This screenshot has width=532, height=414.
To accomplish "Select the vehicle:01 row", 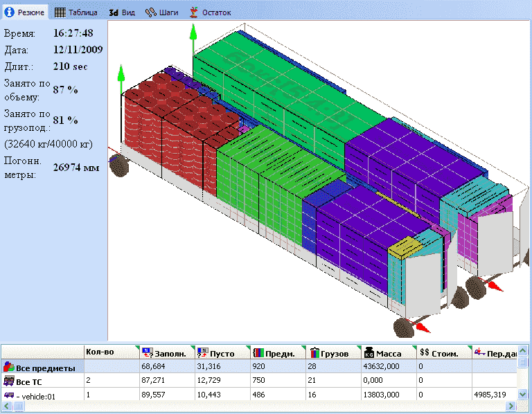I will tap(42, 395).
